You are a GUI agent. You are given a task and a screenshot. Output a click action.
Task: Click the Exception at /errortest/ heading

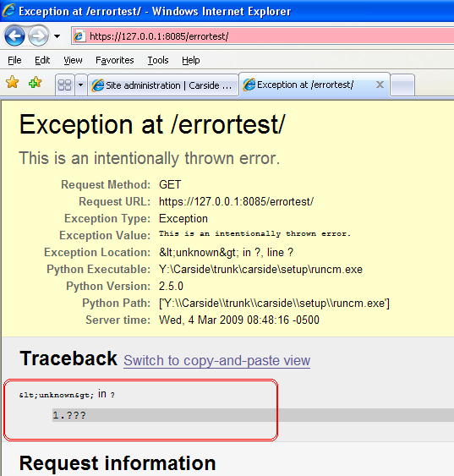pos(152,124)
